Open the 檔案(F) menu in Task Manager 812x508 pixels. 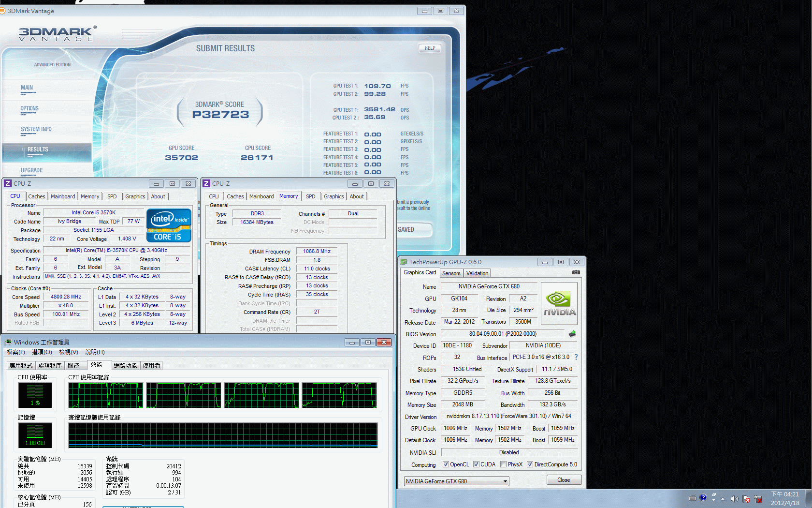[16, 352]
